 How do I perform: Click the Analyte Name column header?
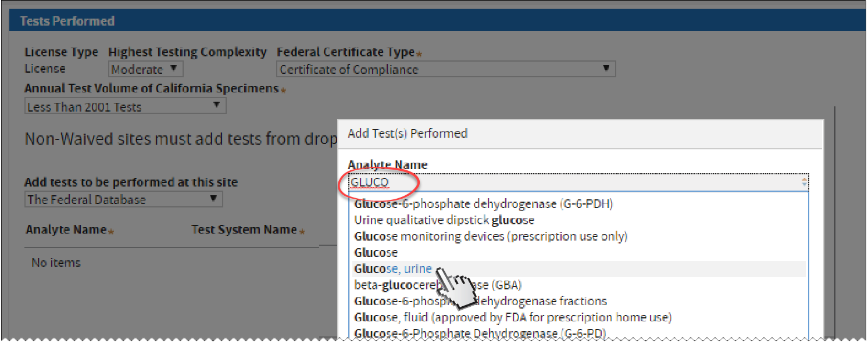pyautogui.click(x=66, y=230)
